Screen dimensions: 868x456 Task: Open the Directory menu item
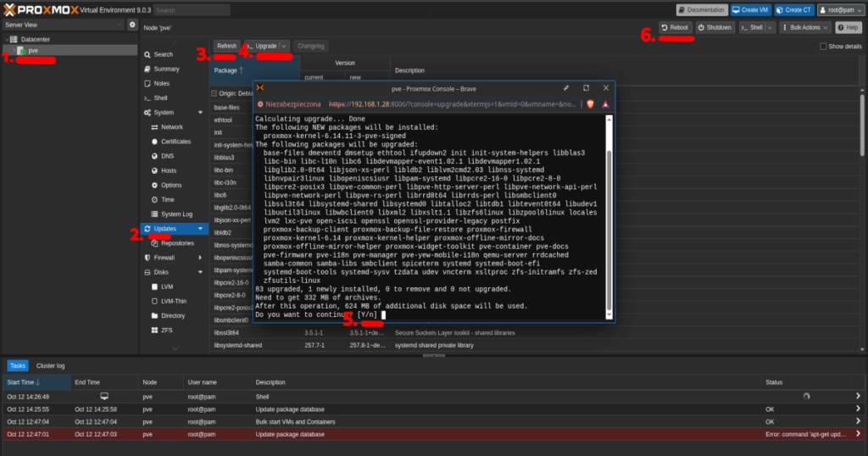click(x=174, y=315)
